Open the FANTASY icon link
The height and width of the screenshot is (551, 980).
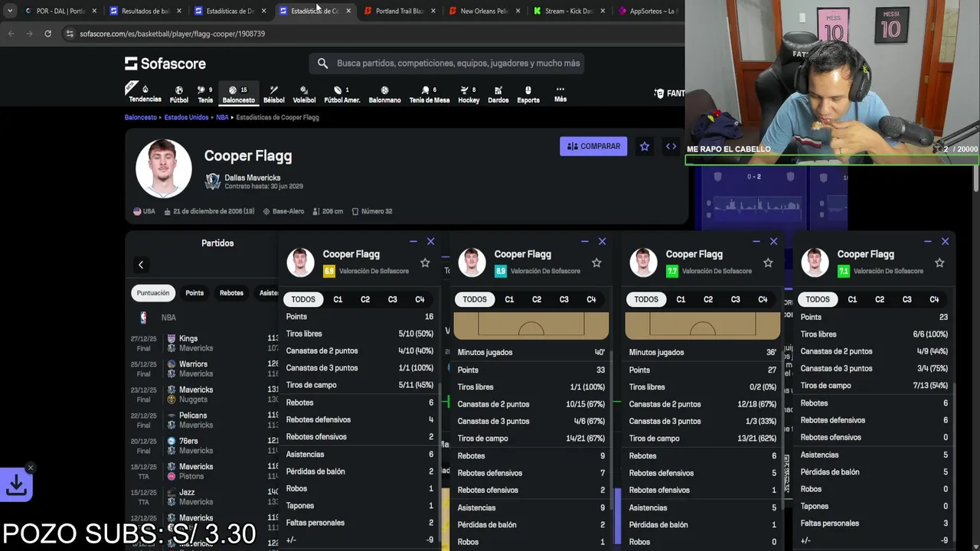(x=669, y=93)
